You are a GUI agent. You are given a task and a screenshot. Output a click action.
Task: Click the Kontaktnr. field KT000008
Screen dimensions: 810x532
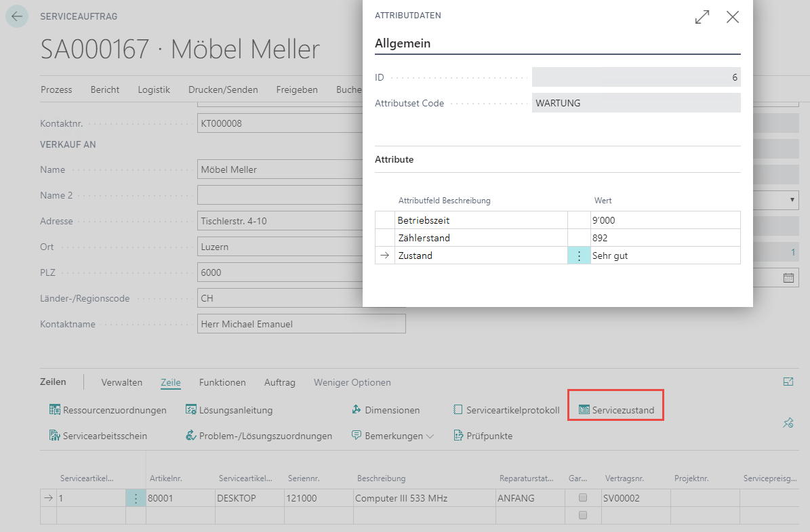(280, 123)
